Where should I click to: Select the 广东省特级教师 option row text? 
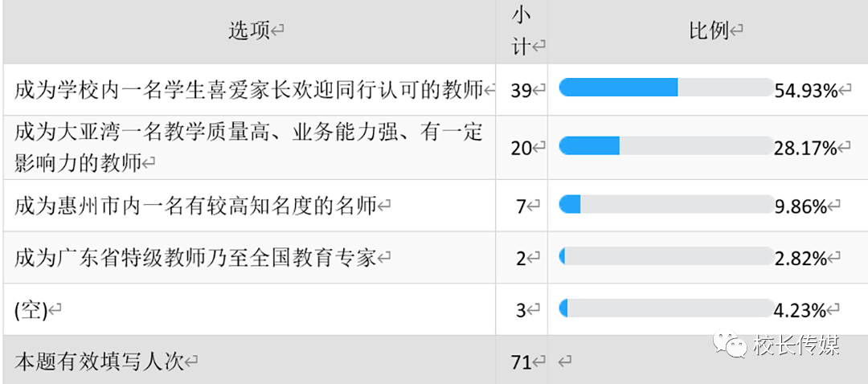tap(195, 258)
